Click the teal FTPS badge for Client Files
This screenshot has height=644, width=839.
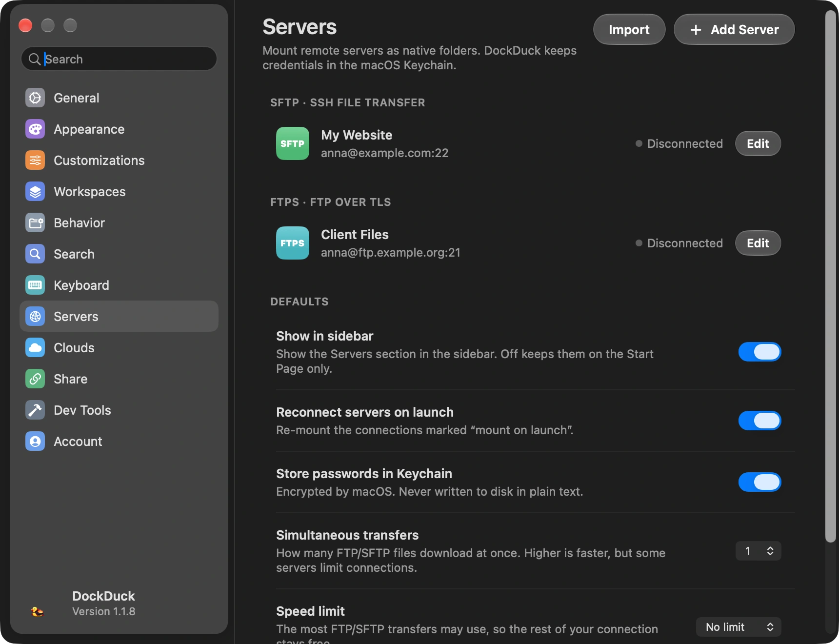[293, 243]
